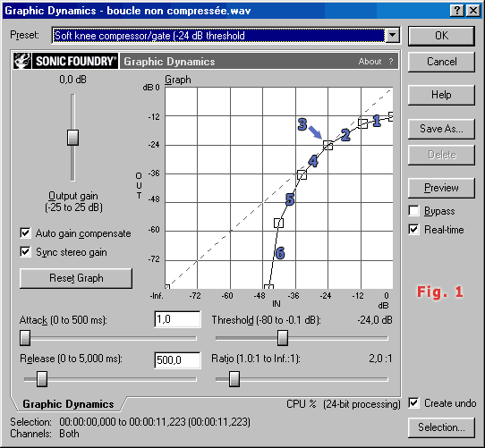485x448 pixels.
Task: Disable the Real-time checkbox
Action: tap(413, 230)
